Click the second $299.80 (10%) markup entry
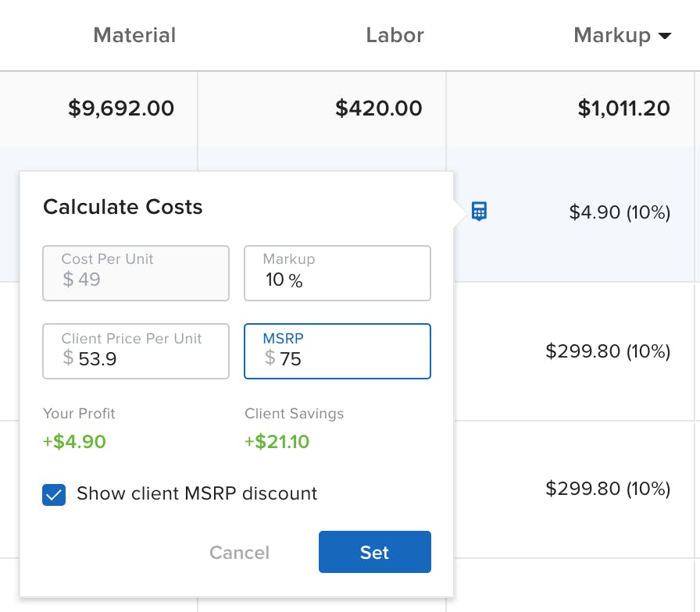 [x=608, y=489]
